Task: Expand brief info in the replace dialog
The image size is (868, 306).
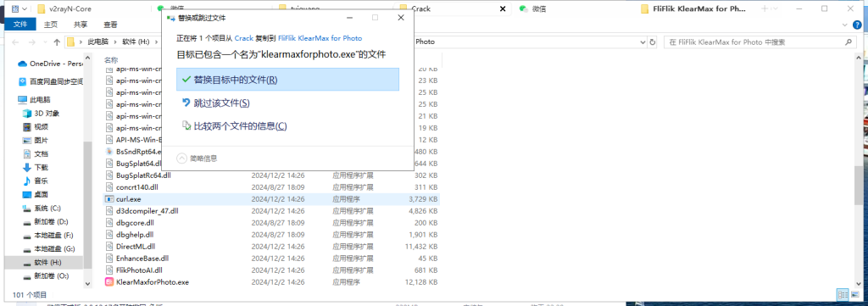Action: click(197, 159)
